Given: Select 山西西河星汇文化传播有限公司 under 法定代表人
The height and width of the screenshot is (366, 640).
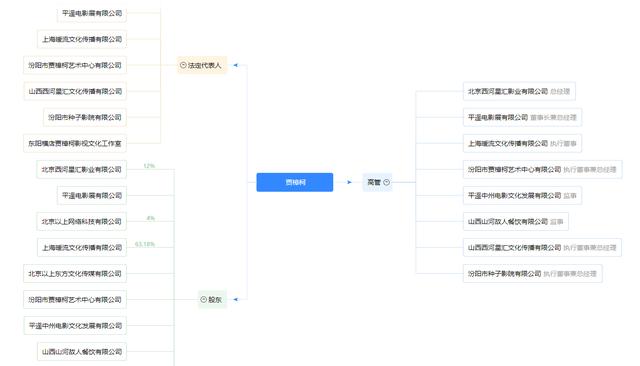Looking at the screenshot, I should point(75,91).
